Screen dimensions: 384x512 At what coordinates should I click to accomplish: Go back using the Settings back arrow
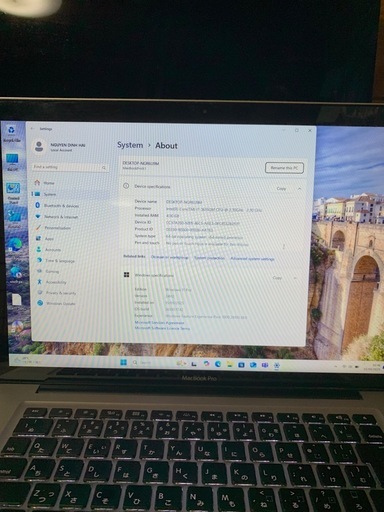click(x=32, y=128)
